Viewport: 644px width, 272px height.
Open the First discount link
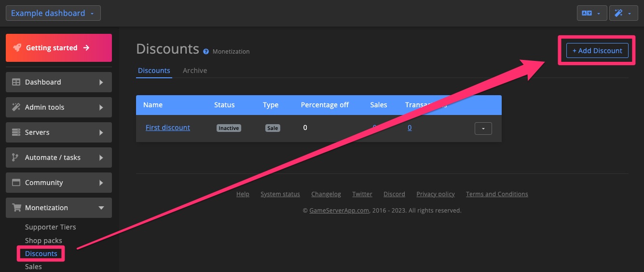point(168,128)
